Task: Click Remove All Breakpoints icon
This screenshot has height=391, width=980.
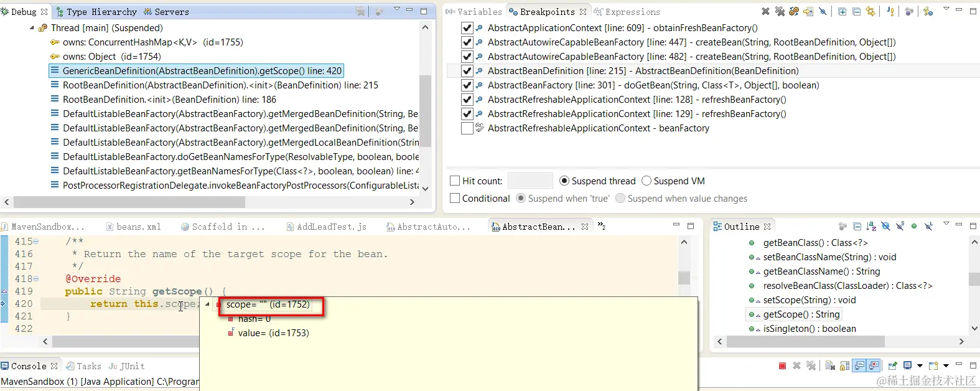Action: tap(780, 11)
